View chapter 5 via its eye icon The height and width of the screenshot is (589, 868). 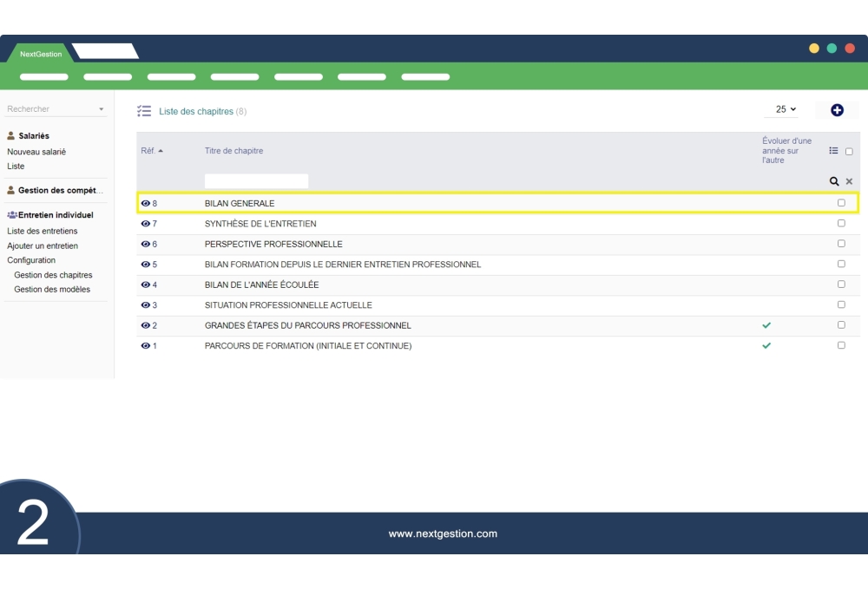pyautogui.click(x=146, y=265)
